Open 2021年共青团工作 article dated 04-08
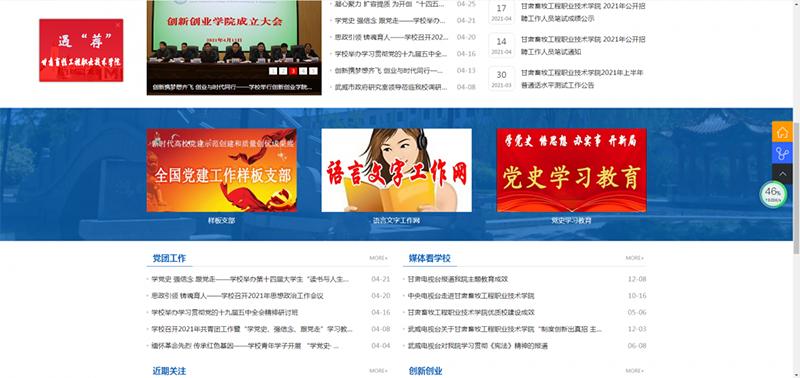 point(252,329)
